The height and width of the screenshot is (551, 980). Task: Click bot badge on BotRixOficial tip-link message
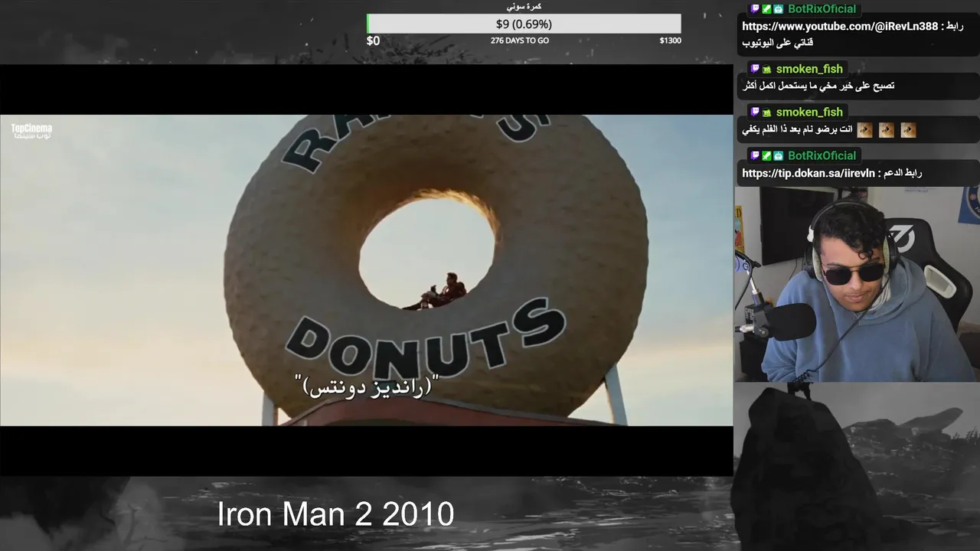[x=778, y=155]
